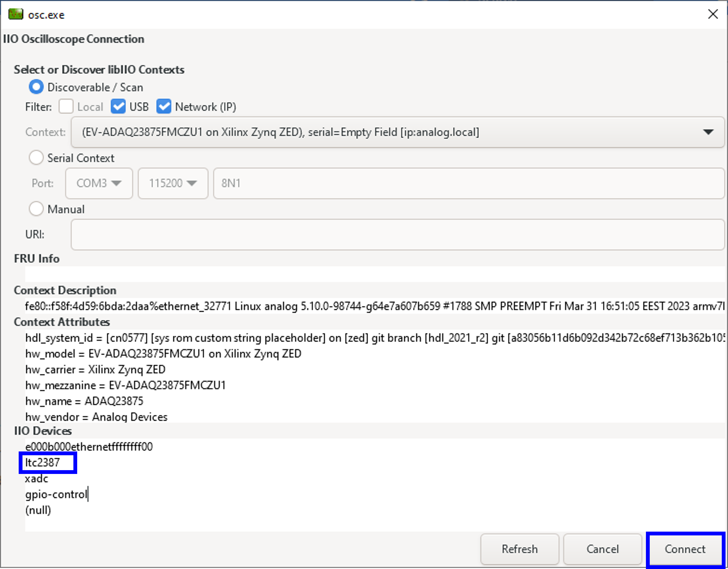Click the Refresh button
728x569 pixels.
520,549
